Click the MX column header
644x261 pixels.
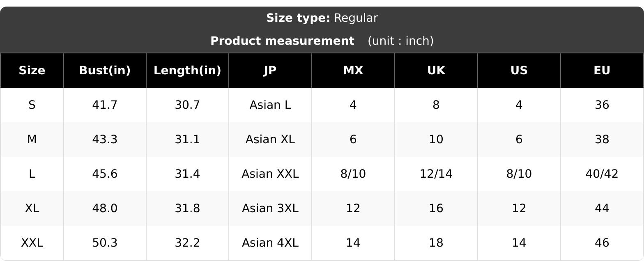[353, 71]
